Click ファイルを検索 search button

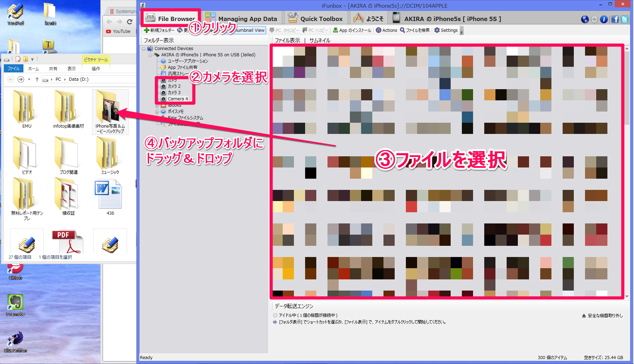pos(415,30)
